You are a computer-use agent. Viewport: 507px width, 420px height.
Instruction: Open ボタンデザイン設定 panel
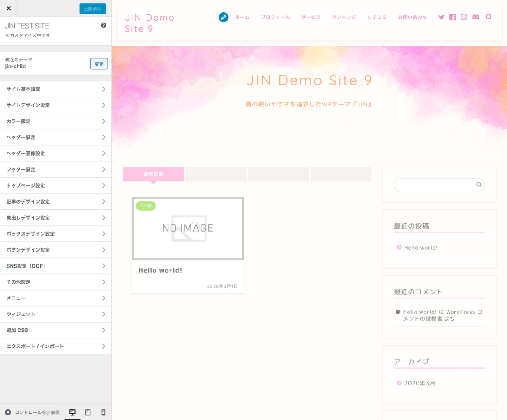click(56, 250)
